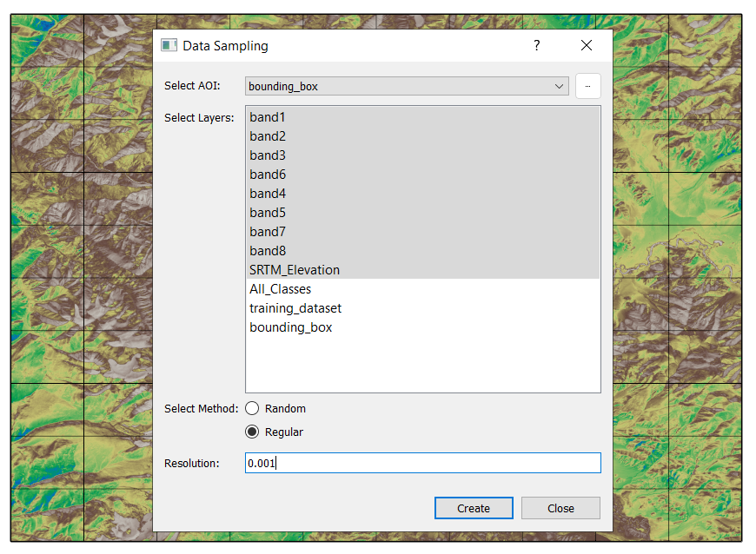Viewport: 756px width, 554px height.
Task: Select SRTM_Elevation layer in the list
Action: [x=295, y=270]
